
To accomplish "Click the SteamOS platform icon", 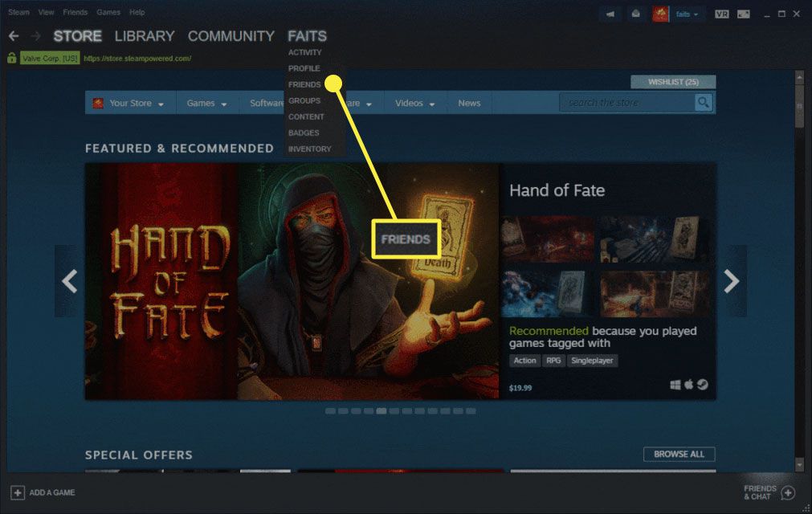I will tap(702, 385).
